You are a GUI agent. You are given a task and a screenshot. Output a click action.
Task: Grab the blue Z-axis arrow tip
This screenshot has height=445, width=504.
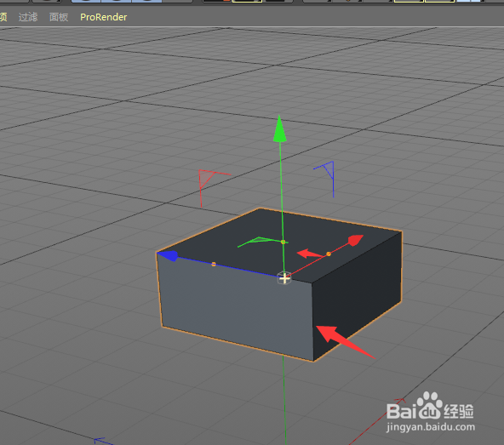pos(168,255)
